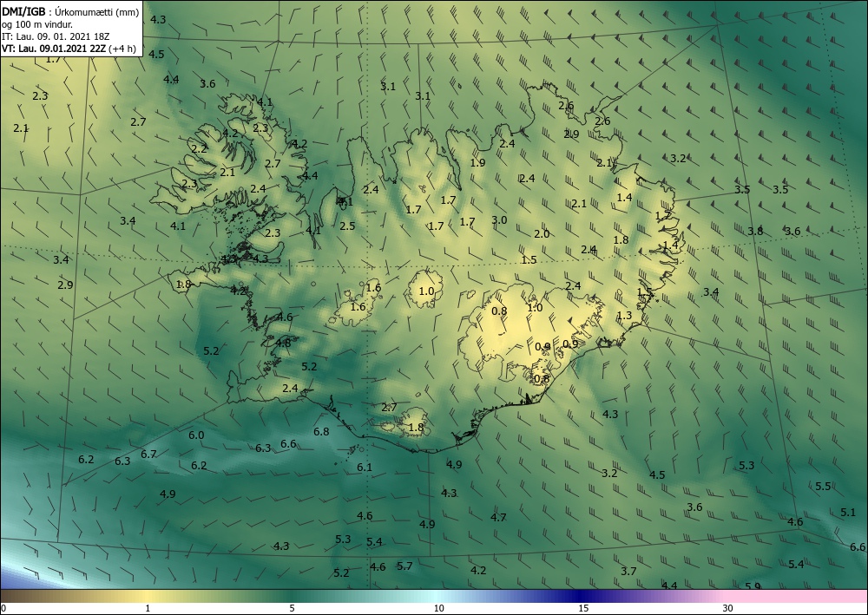The height and width of the screenshot is (615, 868).
Task: Click the 6.8 value off the southwest coast
Action: tap(322, 431)
